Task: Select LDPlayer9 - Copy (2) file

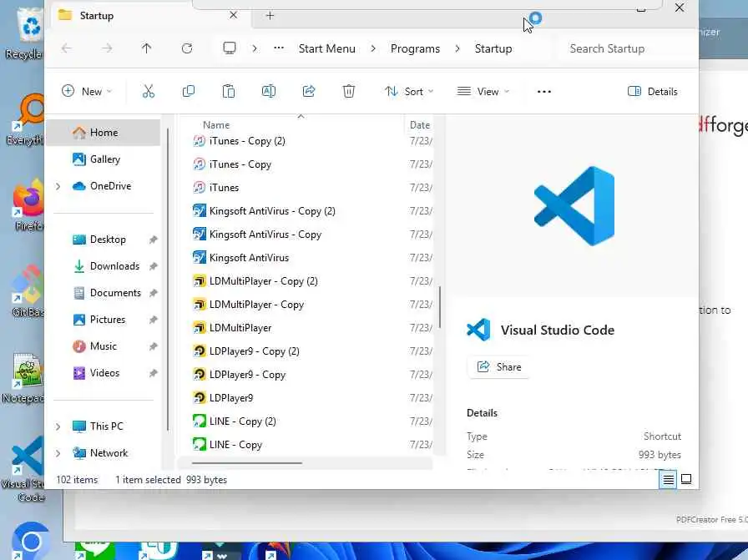Action: [x=255, y=351]
